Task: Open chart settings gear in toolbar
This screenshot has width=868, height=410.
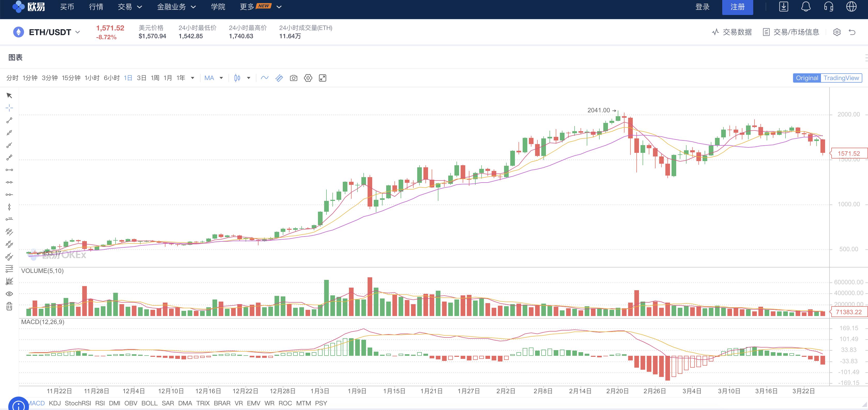Action: tap(308, 78)
